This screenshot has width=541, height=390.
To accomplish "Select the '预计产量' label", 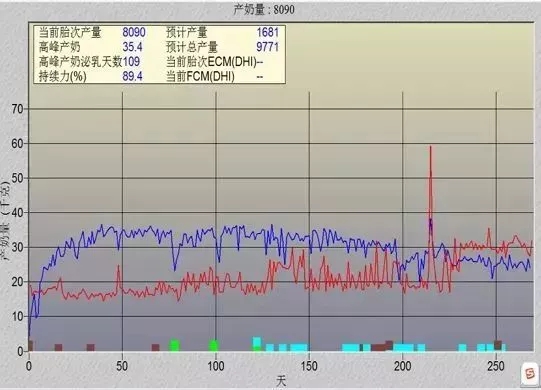I will pyautogui.click(x=187, y=32).
